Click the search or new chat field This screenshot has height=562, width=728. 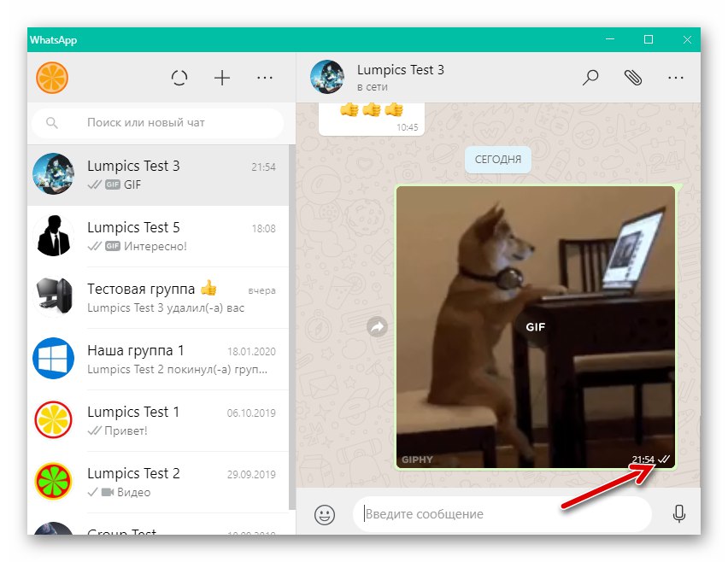pos(158,123)
